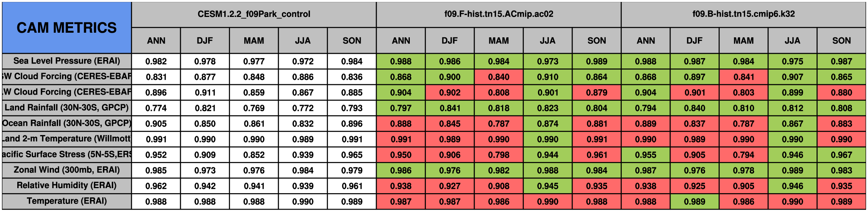The image size is (868, 212).
Task: Click red cell 0.798 in Pacific Surface Stress row
Action: 499,155
